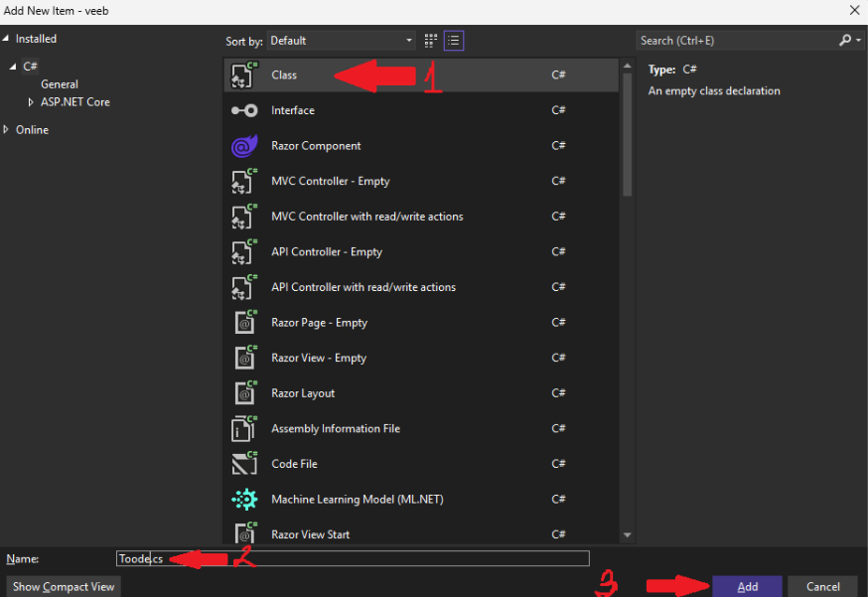Select MVC Controller - Empty template
This screenshot has height=597, width=868.
[x=330, y=181]
